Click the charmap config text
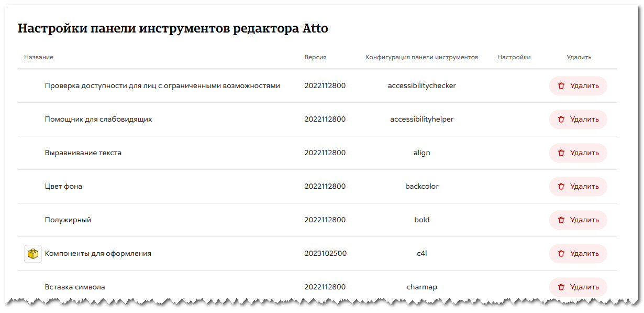 [422, 287]
